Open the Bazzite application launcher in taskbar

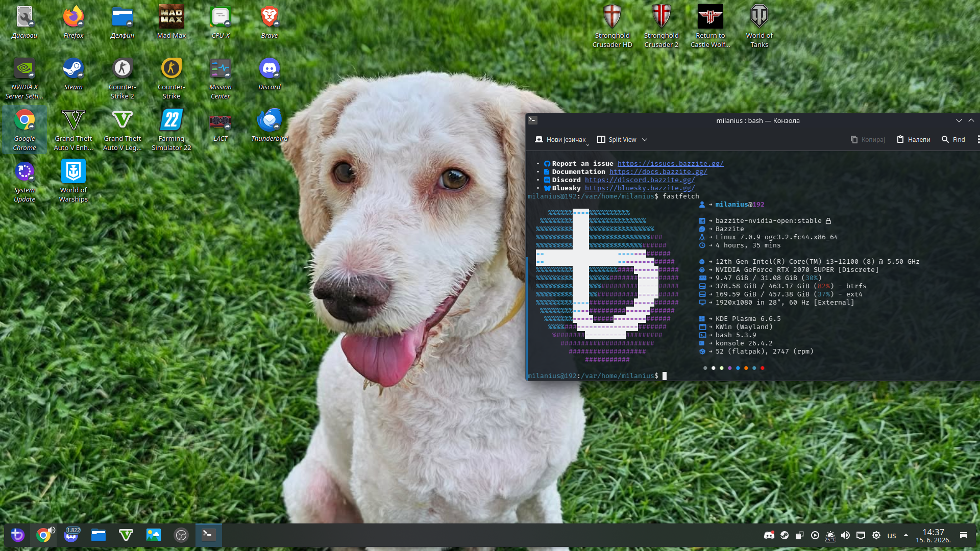(x=17, y=535)
